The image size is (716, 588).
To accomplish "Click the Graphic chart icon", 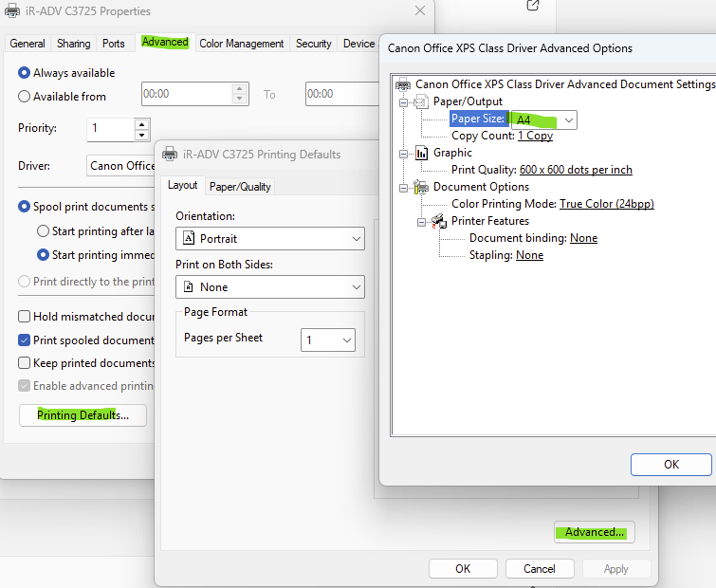I will (x=421, y=153).
